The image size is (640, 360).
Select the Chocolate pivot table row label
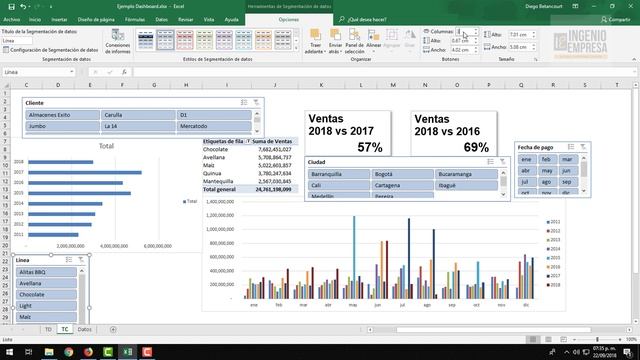[216, 149]
